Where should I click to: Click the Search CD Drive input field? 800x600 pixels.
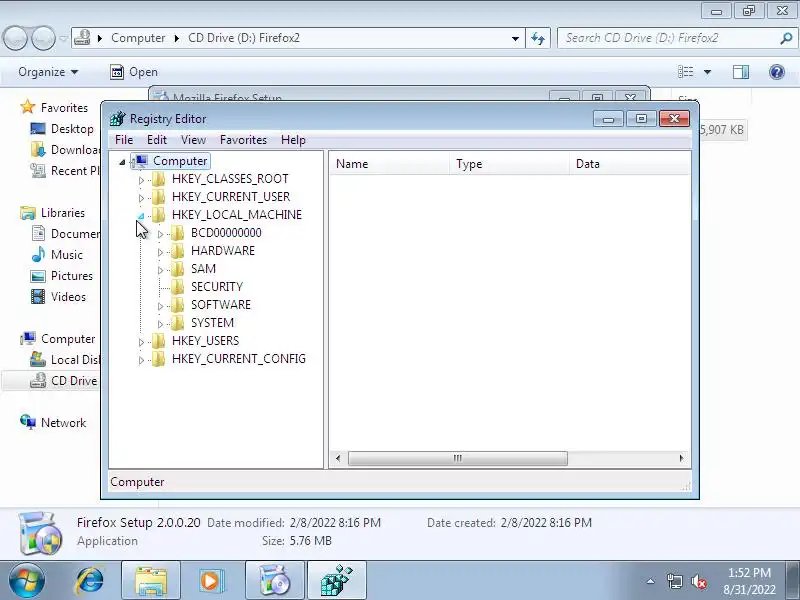[x=668, y=38]
